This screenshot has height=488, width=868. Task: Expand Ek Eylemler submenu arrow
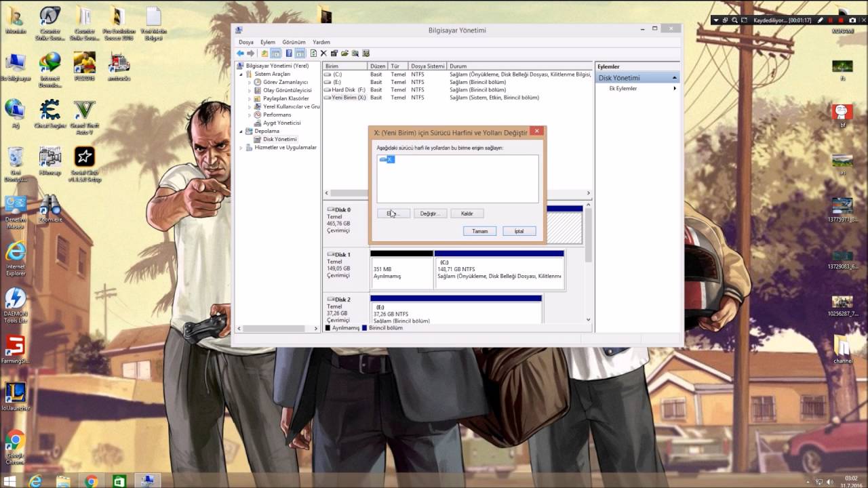674,89
